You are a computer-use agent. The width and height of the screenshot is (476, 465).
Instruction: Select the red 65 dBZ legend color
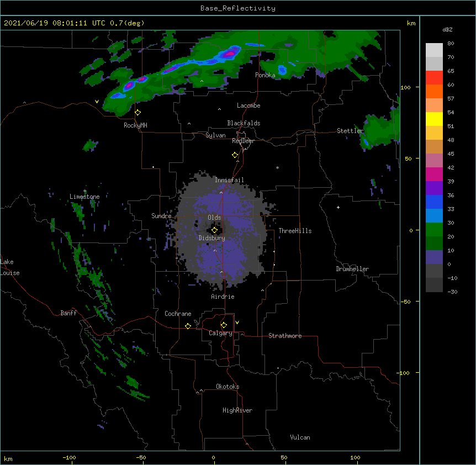434,77
